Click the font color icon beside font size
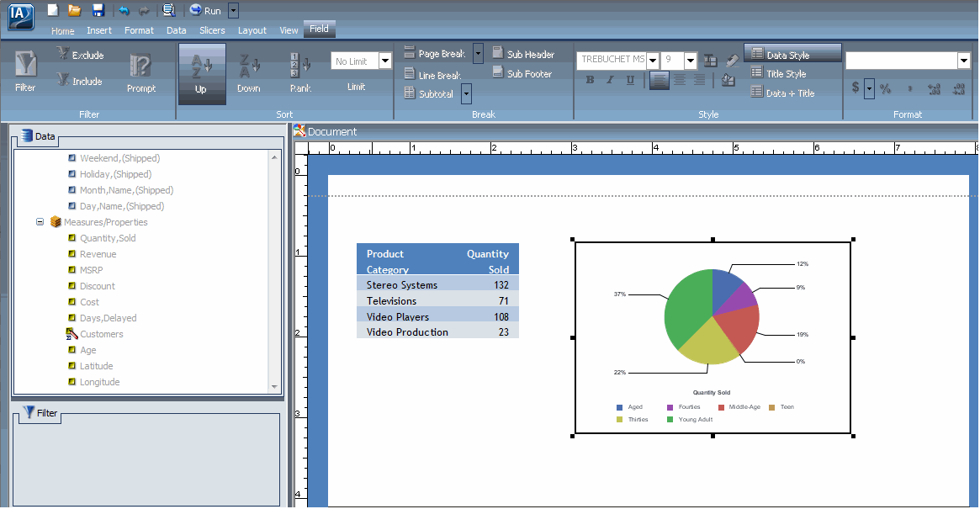Viewport: 980px width, 509px height. pyautogui.click(x=711, y=60)
